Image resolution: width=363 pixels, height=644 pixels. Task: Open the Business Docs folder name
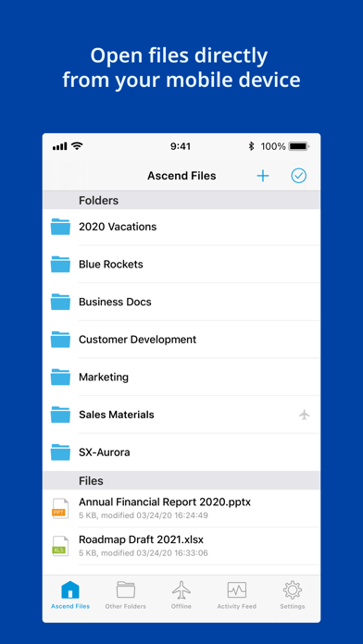pos(115,302)
